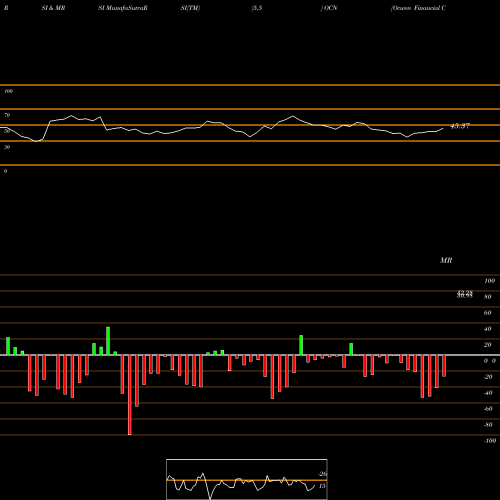
Task: Click the MR axis label 100 on right
Action: pyautogui.click(x=489, y=281)
